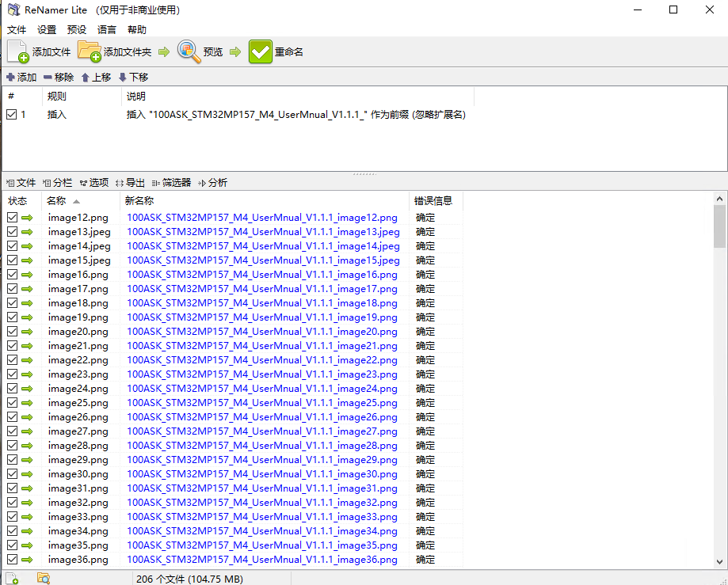Toggle the checkbox of rule 1 插入
Screen dimensions: 728x585
point(12,114)
